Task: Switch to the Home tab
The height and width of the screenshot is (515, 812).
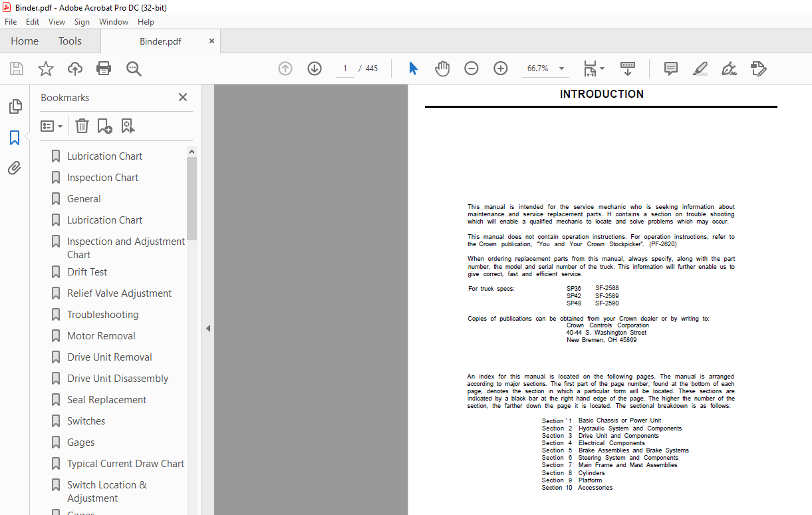Action: click(x=25, y=41)
